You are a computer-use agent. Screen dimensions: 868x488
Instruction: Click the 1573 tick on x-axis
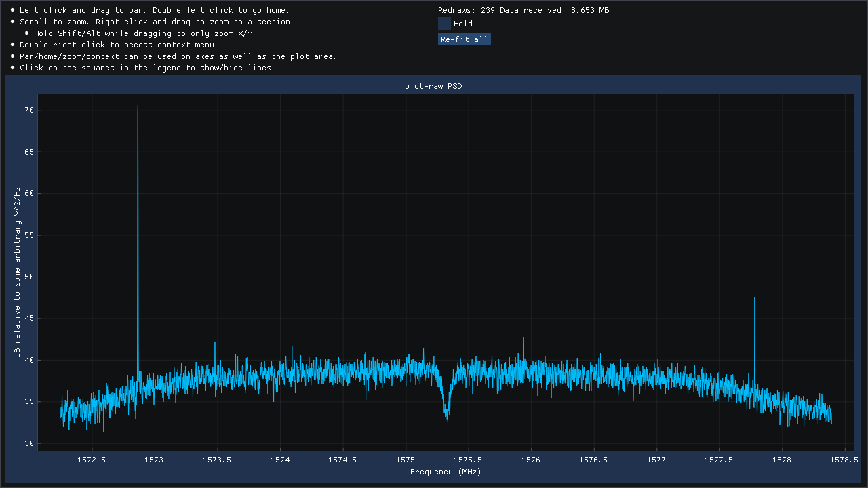(x=155, y=459)
